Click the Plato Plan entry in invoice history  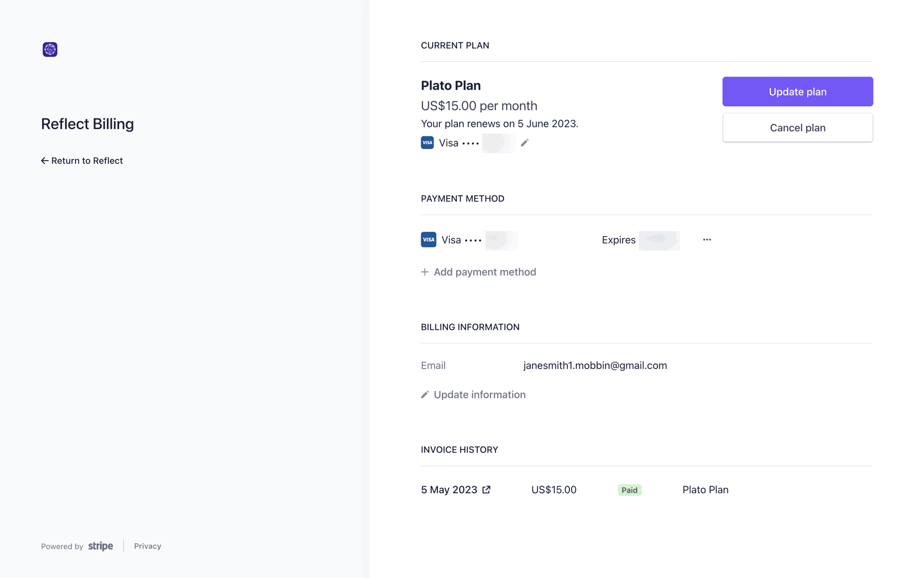click(x=706, y=489)
